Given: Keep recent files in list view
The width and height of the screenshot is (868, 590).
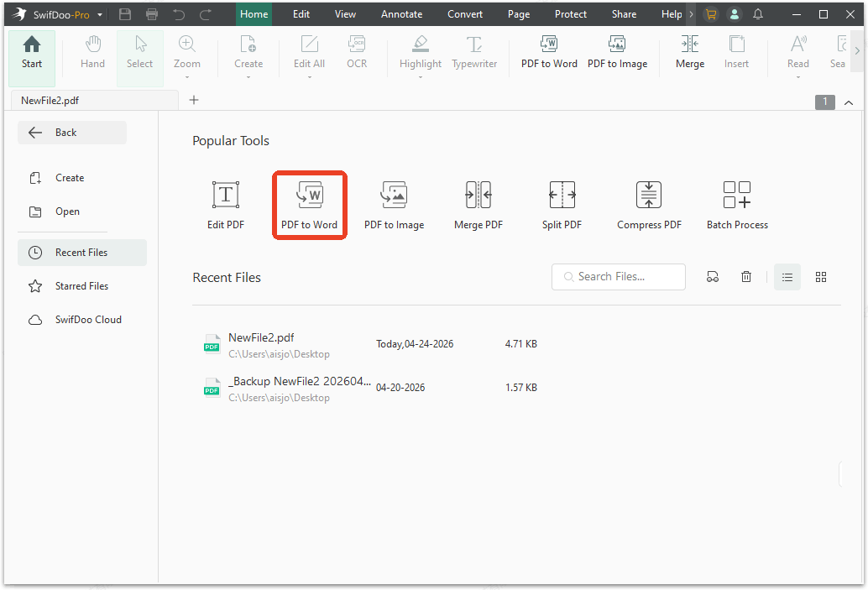Looking at the screenshot, I should pos(787,276).
